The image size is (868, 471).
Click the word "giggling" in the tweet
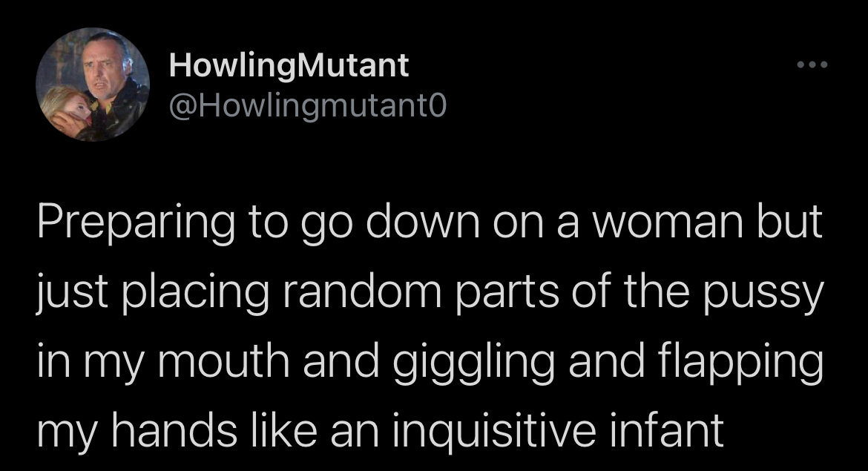(473, 363)
